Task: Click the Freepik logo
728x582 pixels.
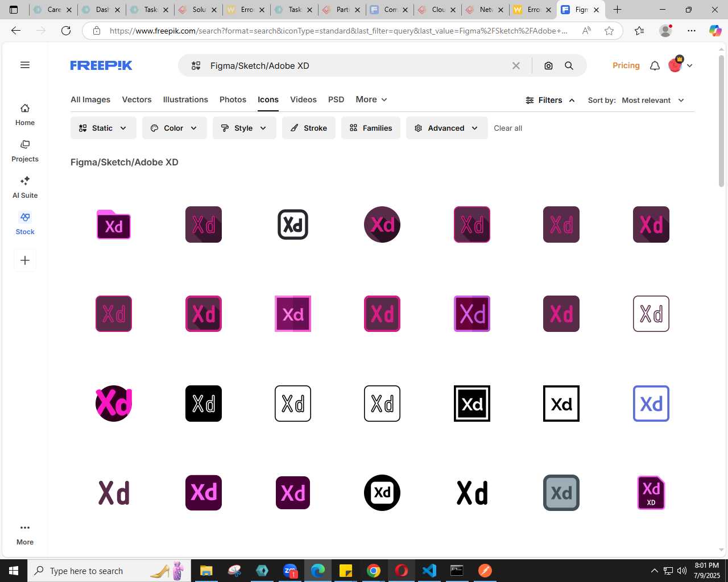Action: [101, 65]
